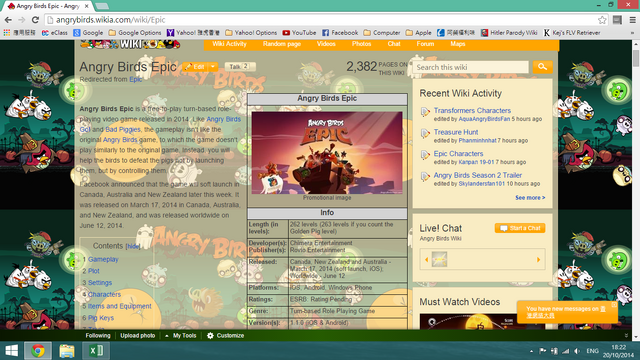Show hidden tray icons arrow

(x=531, y=351)
